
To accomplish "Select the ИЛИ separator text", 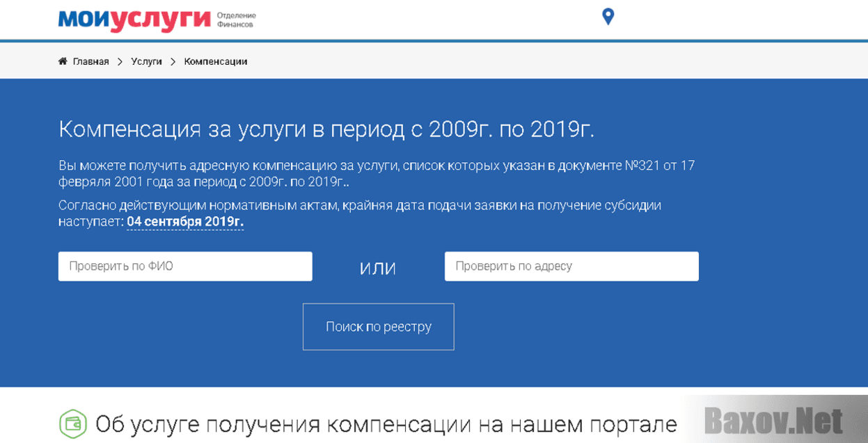I will coord(379,267).
